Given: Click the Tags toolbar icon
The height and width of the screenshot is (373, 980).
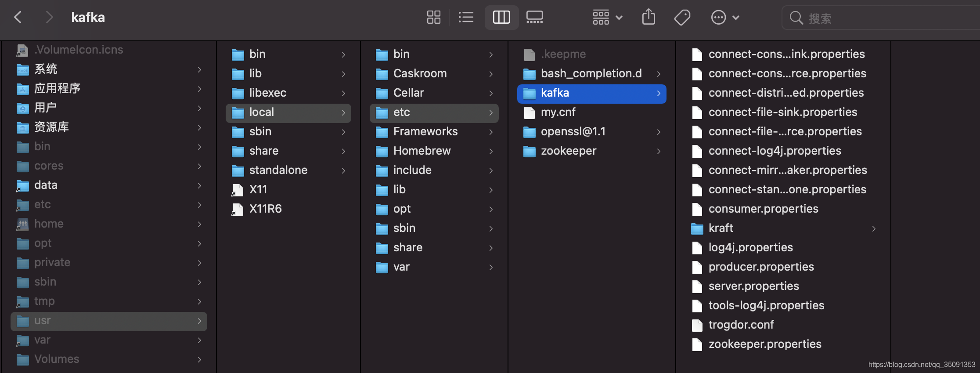Looking at the screenshot, I should [x=682, y=18].
